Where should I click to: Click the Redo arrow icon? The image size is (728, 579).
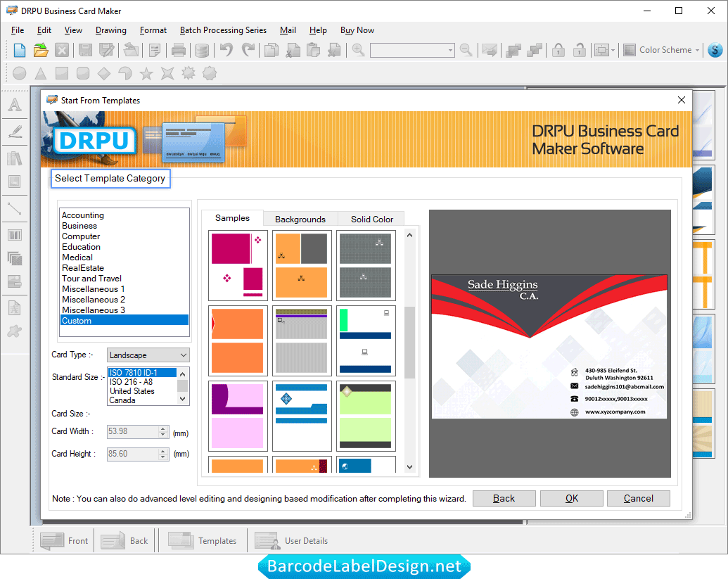click(248, 50)
